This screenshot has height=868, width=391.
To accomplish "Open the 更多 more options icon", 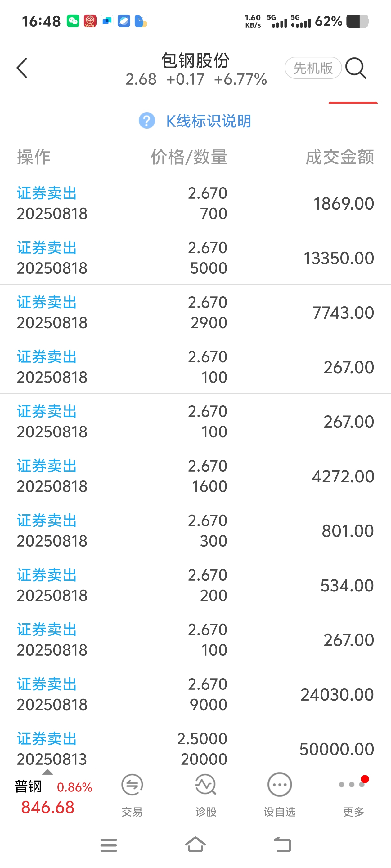I will coord(353,794).
